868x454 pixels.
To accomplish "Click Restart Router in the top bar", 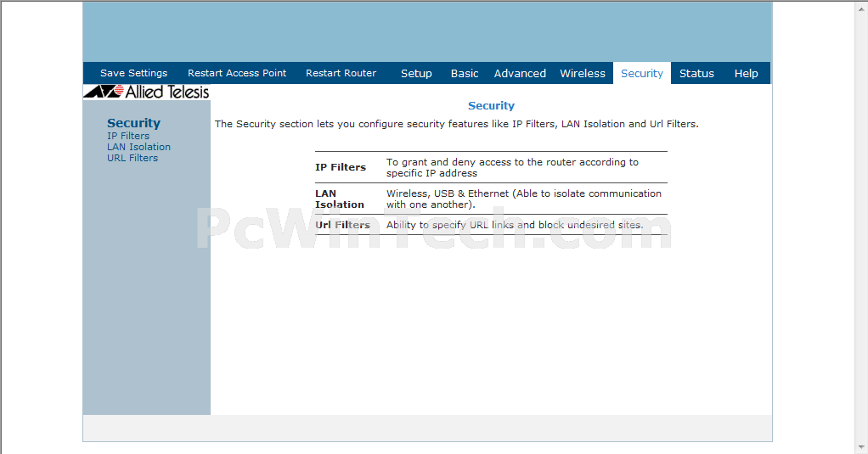I will tap(341, 73).
